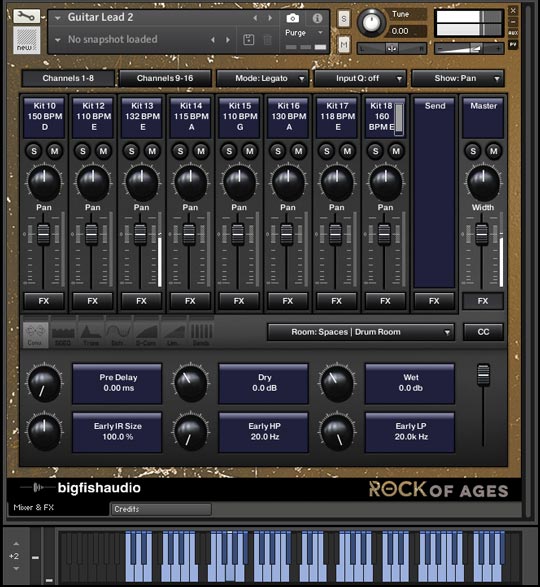Viewport: 540px width, 587px height.
Task: Click the Dry level knob
Action: 191,384
